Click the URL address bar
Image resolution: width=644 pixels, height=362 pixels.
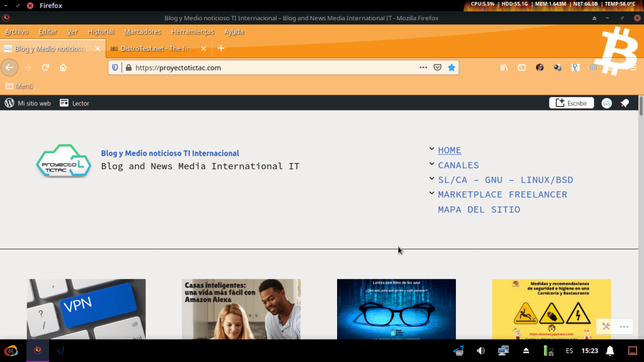270,67
